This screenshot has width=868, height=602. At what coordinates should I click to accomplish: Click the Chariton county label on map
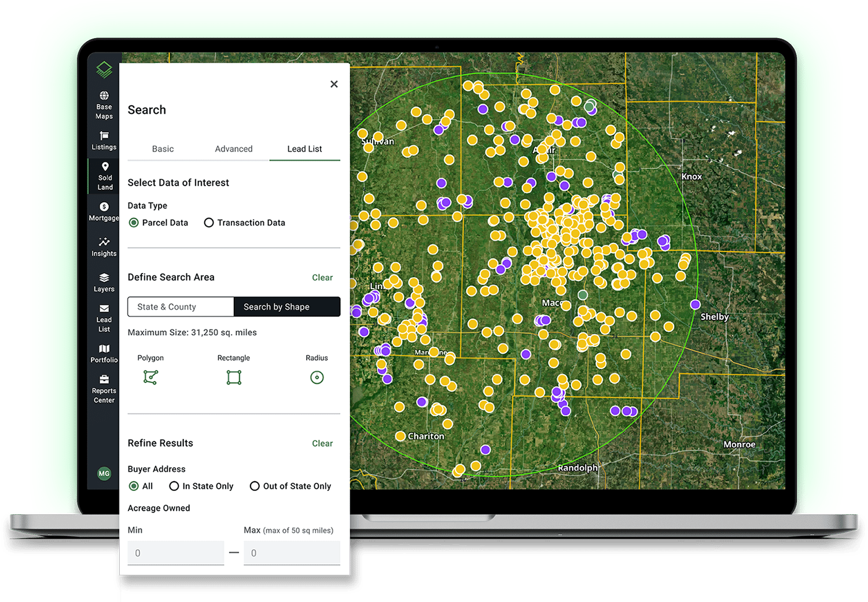click(426, 436)
